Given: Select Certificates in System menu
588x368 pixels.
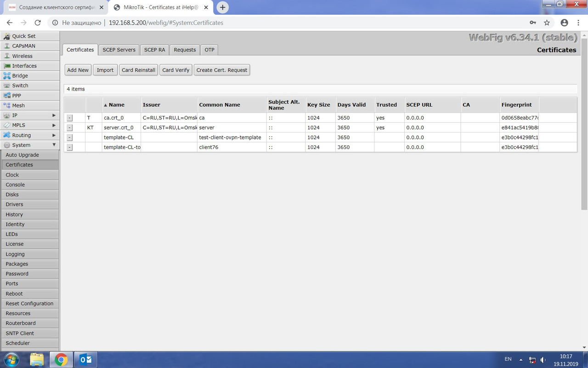Looking at the screenshot, I should click(29, 165).
